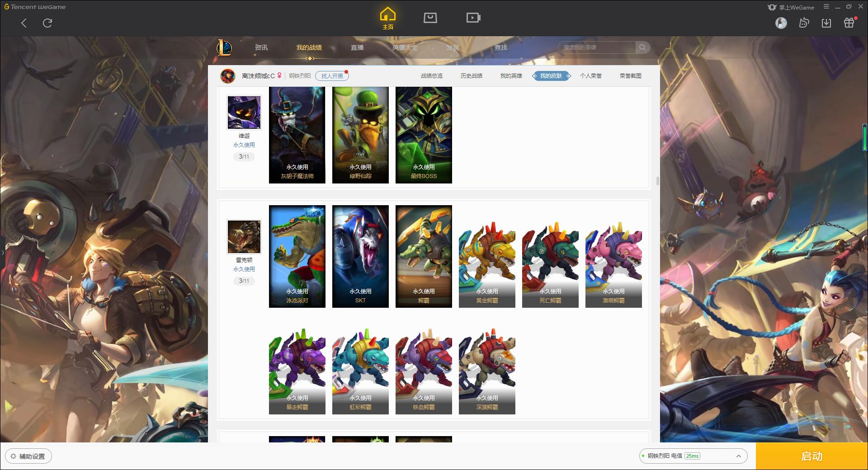Refresh the page with the reload icon

[x=47, y=23]
